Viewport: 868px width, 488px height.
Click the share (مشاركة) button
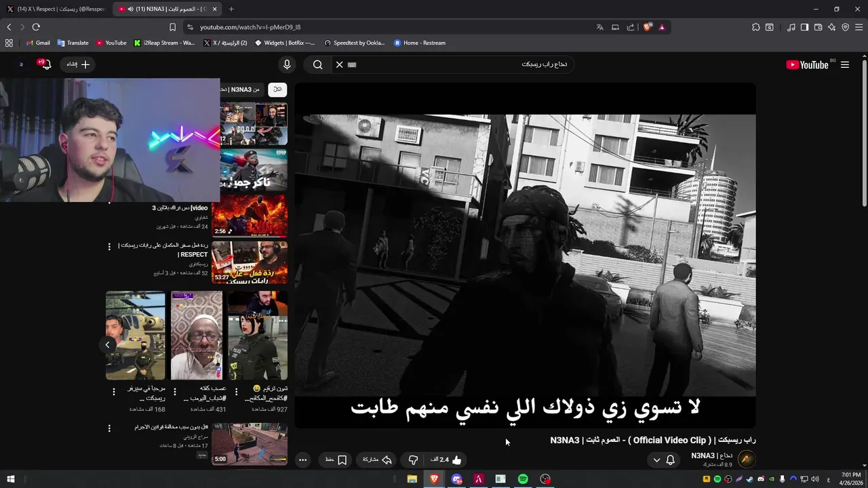(x=377, y=460)
